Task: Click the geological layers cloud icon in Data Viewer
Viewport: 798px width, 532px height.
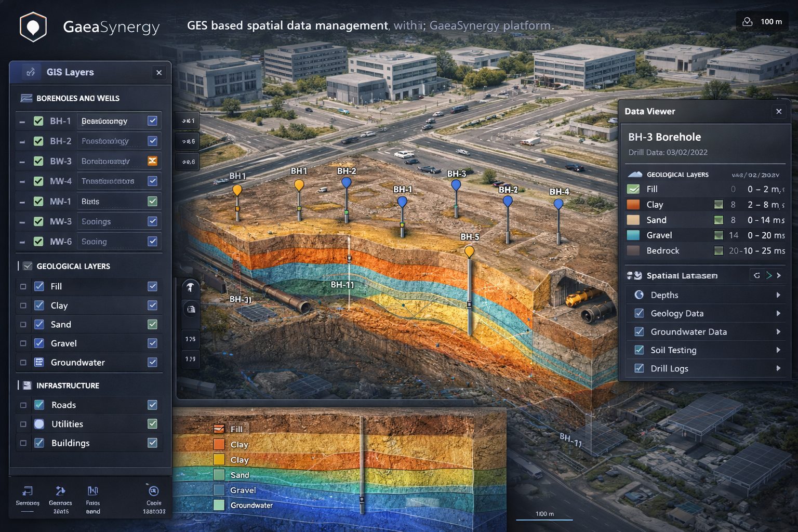Action: coord(635,175)
